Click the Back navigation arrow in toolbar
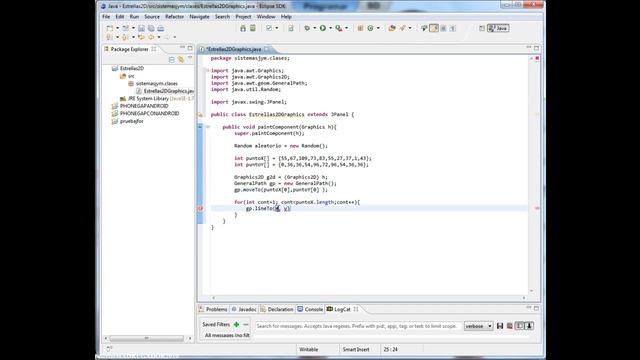Screen dimensions: 640x360 coord(151,37)
